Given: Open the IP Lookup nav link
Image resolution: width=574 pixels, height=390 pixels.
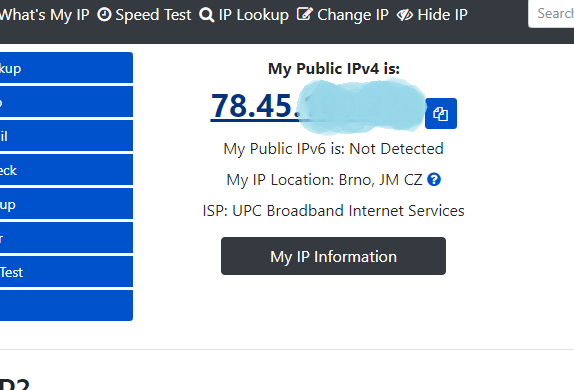Looking at the screenshot, I should (244, 15).
